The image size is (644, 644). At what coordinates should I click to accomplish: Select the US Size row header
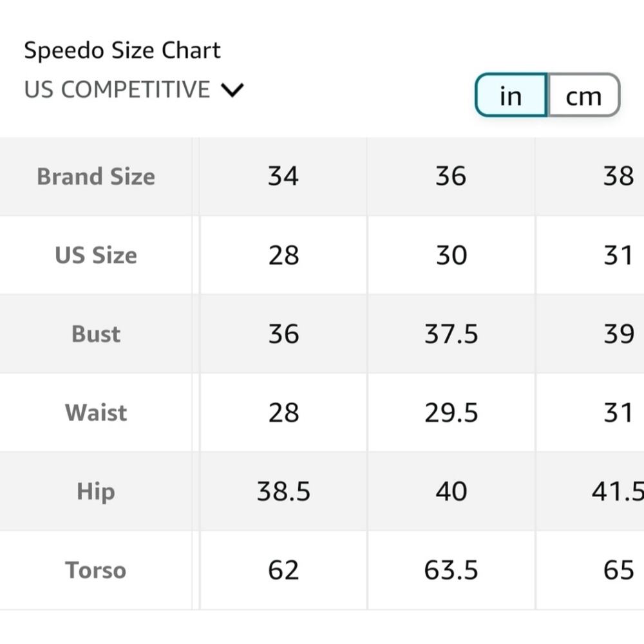click(x=96, y=255)
